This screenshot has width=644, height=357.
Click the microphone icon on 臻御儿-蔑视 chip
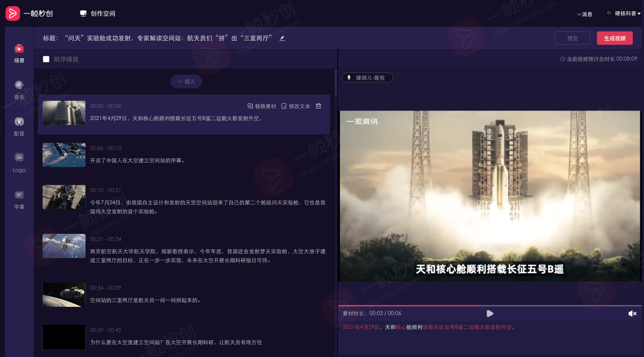349,77
